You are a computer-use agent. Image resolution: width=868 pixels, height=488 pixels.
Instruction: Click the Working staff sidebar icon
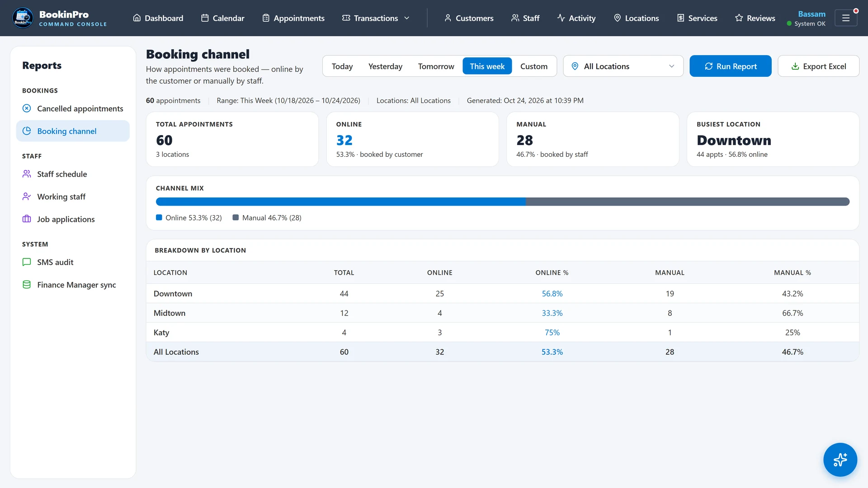coord(27,197)
